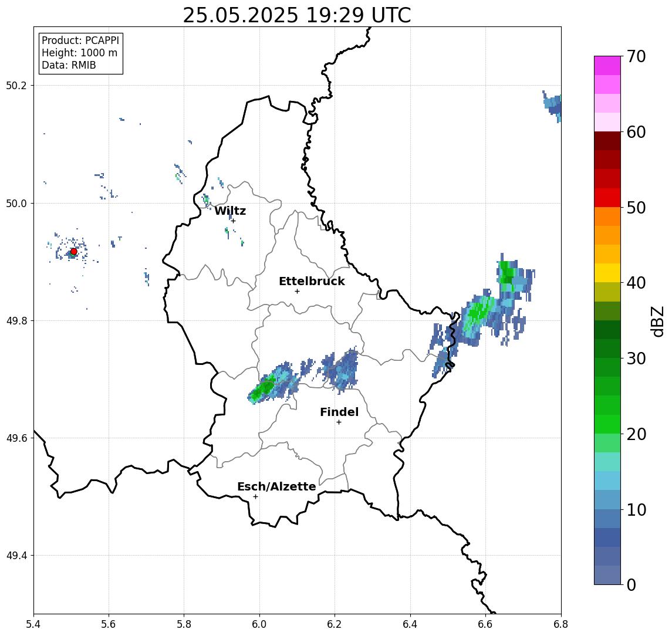Click the red 50 dBZ band on colorbar
The height and width of the screenshot is (636, 672).
pyautogui.click(x=607, y=198)
